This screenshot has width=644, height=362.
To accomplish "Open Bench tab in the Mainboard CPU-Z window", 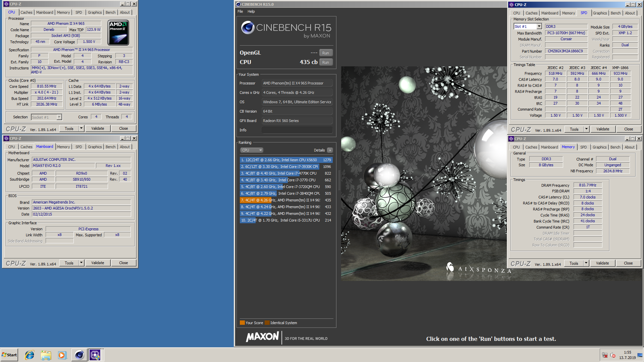I will [x=110, y=147].
